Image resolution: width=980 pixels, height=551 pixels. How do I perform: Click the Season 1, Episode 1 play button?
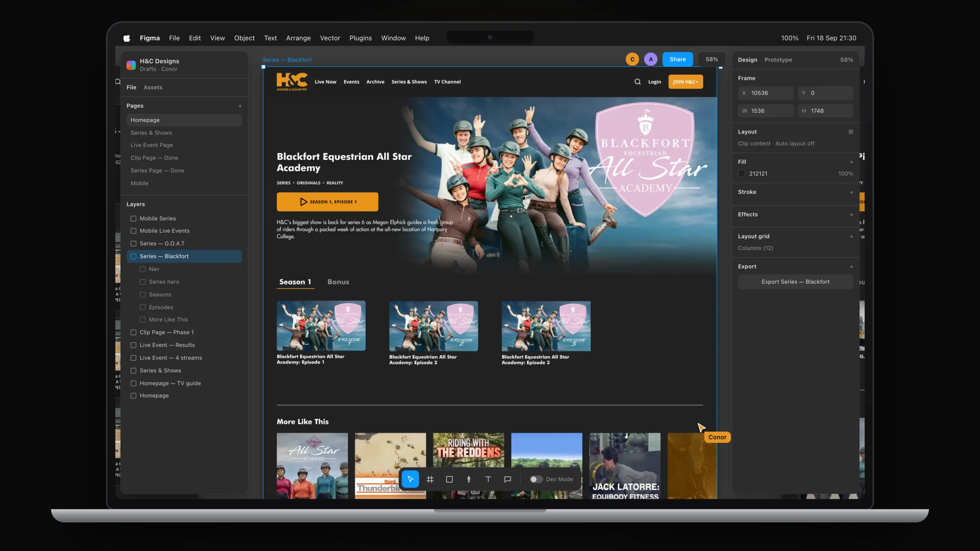point(327,202)
